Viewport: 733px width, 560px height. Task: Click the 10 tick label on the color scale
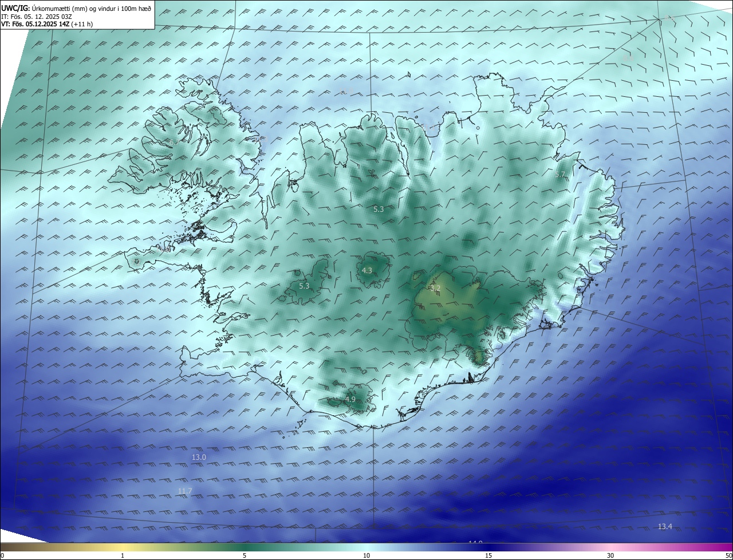(366, 555)
